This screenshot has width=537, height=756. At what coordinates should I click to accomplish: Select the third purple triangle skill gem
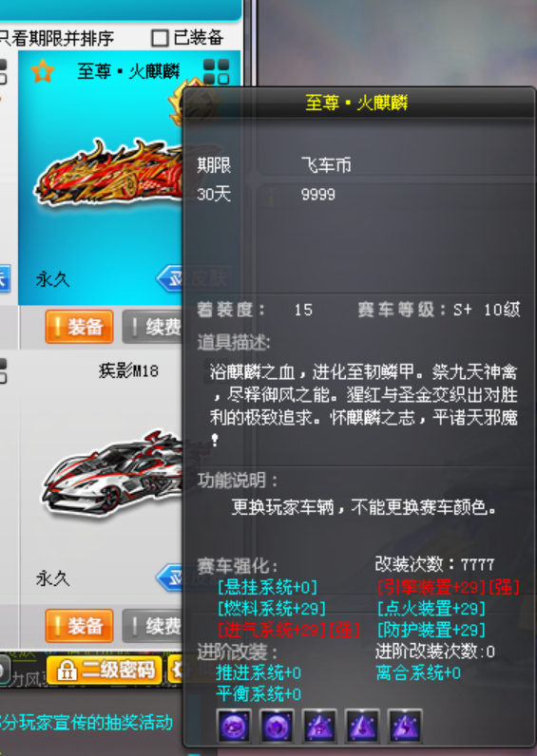point(319,726)
